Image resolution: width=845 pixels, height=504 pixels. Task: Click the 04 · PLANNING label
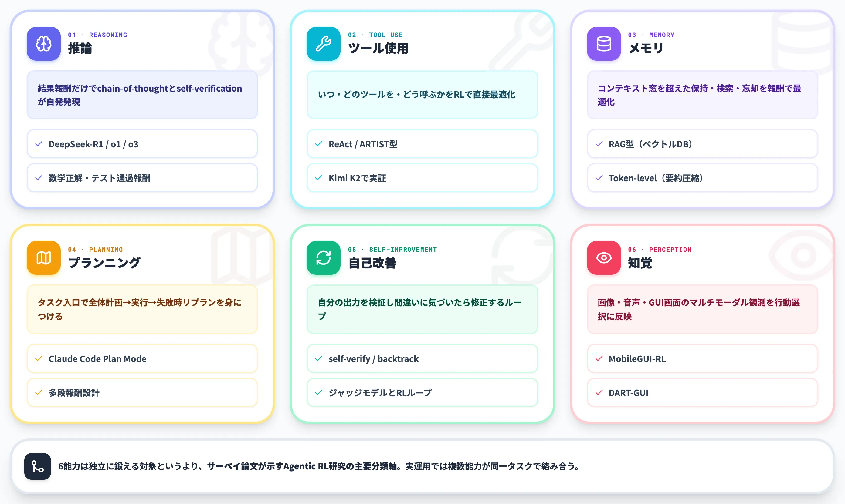click(96, 250)
